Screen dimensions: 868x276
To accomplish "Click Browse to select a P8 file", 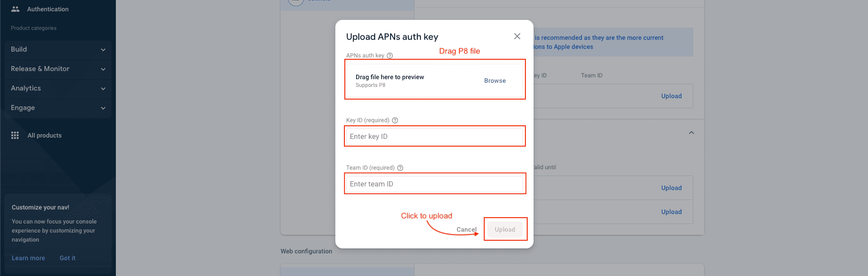I will pos(495,81).
